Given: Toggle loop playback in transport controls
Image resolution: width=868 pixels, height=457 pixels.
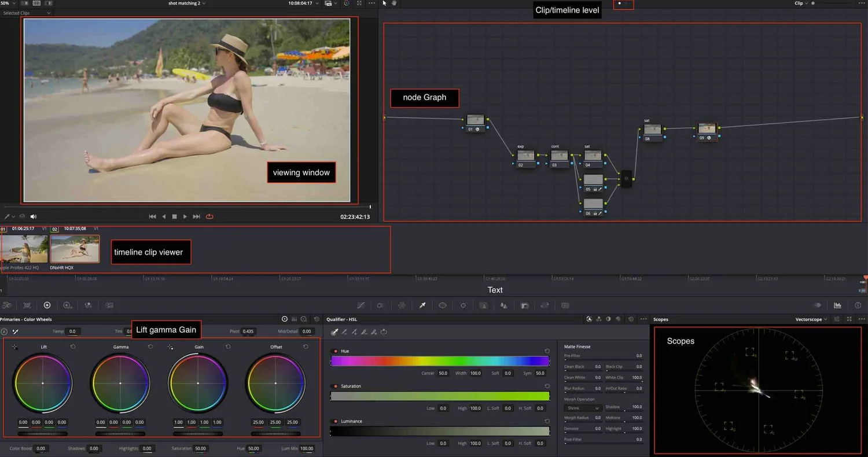Looking at the screenshot, I should coord(209,216).
